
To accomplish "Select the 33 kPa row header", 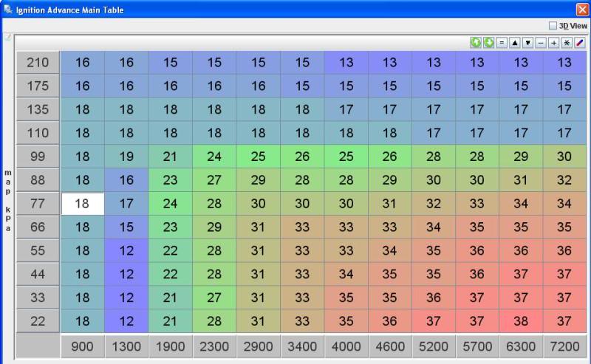I will tap(38, 298).
